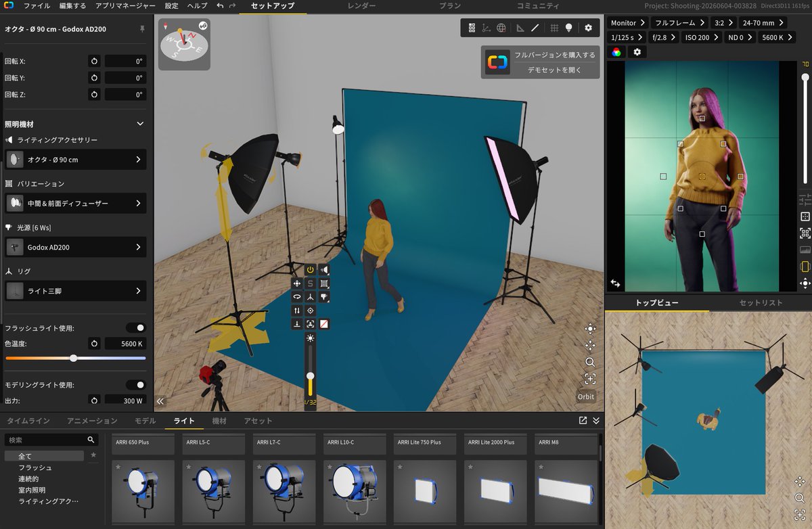The height and width of the screenshot is (529, 812).
Task: Open viewport settings gear icon
Action: point(588,28)
